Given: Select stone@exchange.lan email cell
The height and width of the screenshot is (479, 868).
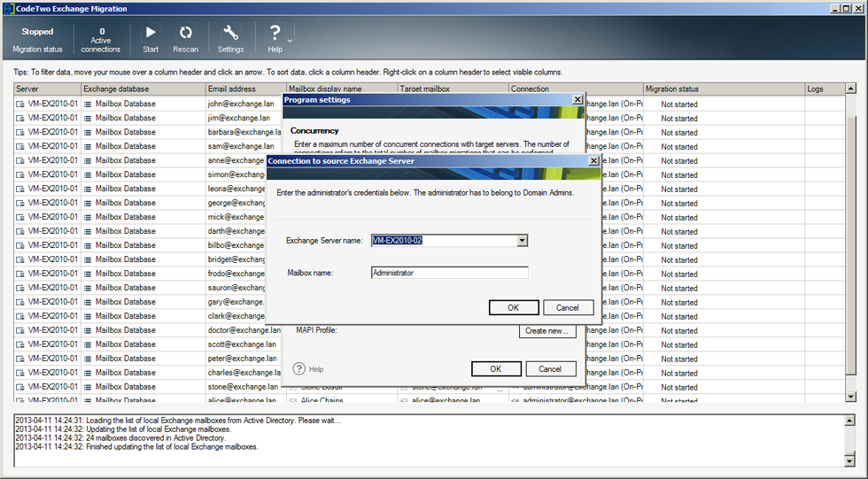Looking at the screenshot, I should click(243, 387).
